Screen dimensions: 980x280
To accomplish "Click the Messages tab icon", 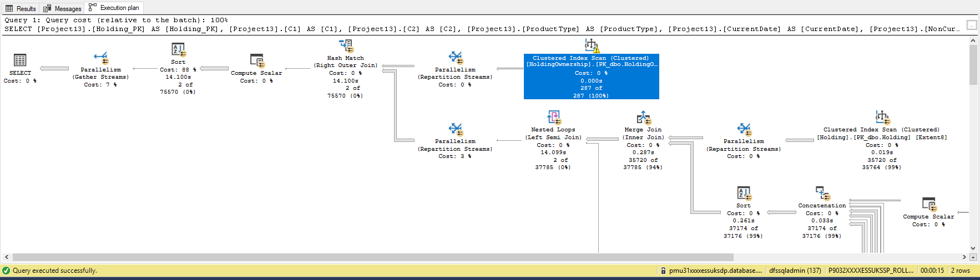I will tap(47, 8).
